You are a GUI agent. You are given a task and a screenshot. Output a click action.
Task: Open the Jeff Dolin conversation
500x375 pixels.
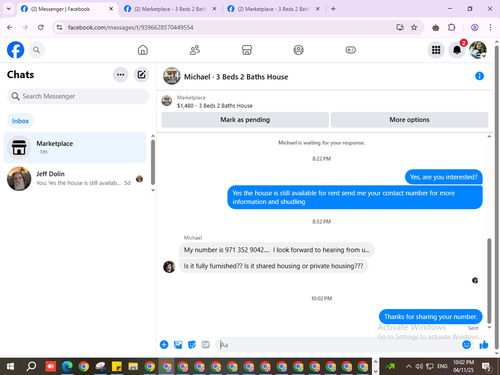coord(75,178)
